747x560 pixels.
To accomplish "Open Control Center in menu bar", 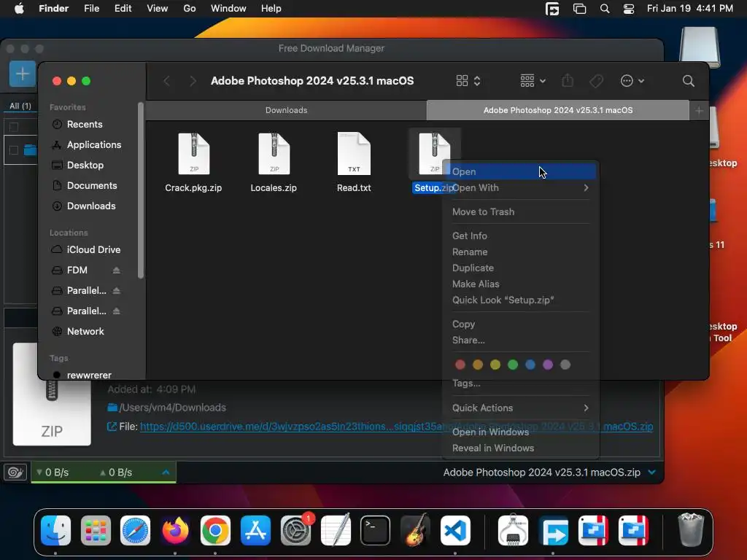I will (x=629, y=9).
